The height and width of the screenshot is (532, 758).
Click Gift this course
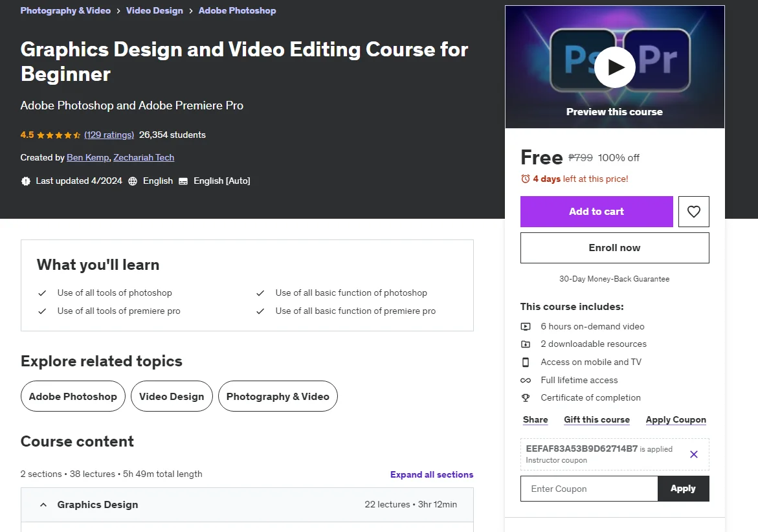(597, 420)
